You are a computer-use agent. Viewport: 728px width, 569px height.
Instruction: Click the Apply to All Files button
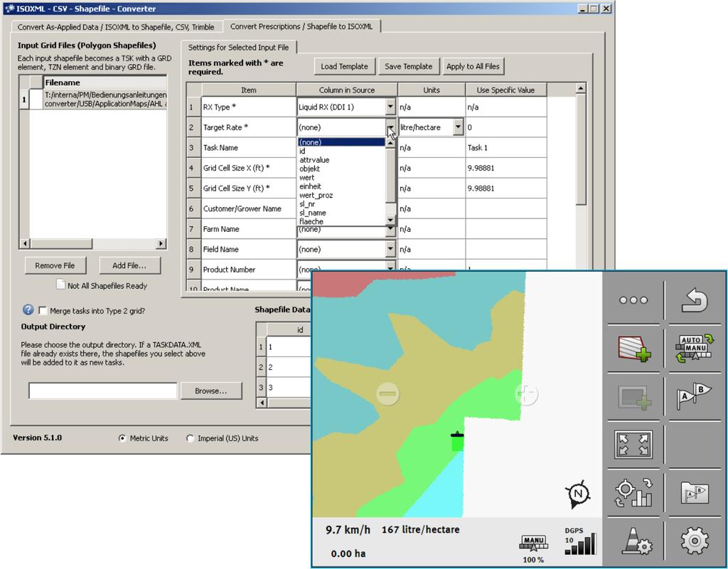tap(473, 66)
